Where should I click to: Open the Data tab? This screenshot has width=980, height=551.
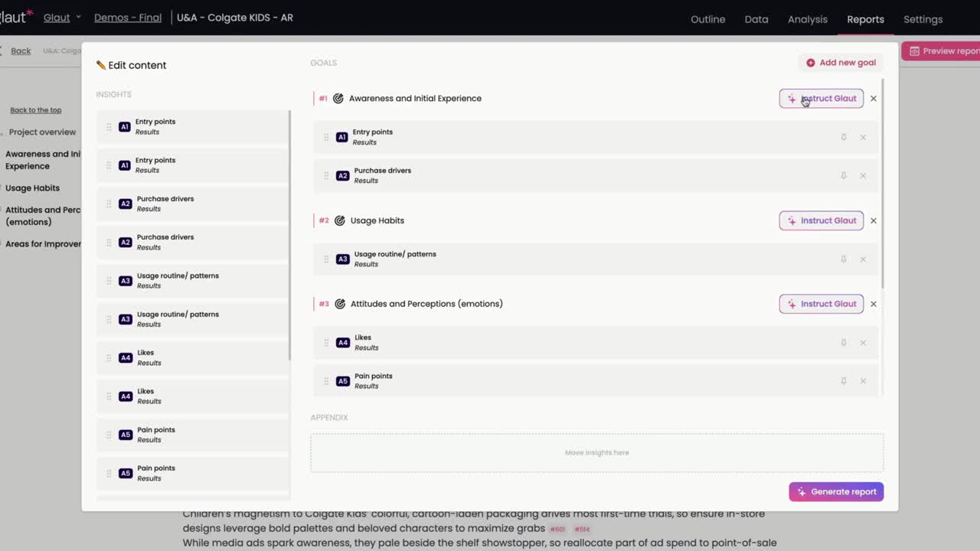756,19
